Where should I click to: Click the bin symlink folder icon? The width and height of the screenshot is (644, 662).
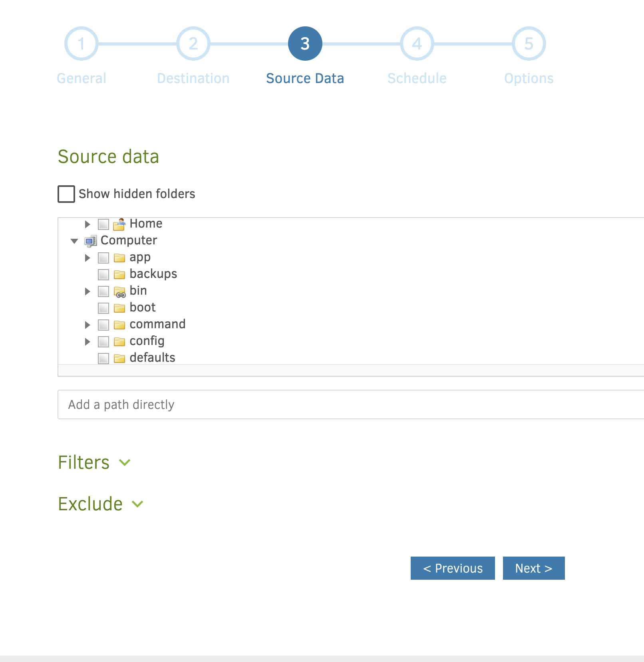click(119, 292)
